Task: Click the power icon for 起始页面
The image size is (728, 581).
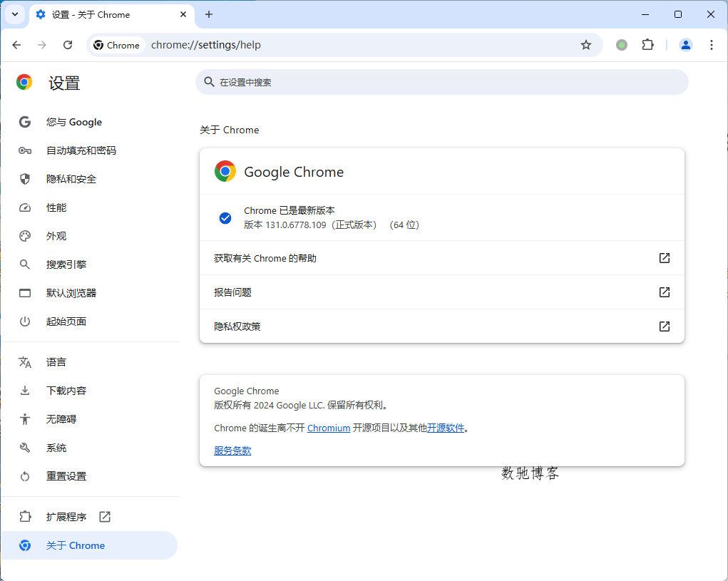Action: tap(25, 322)
